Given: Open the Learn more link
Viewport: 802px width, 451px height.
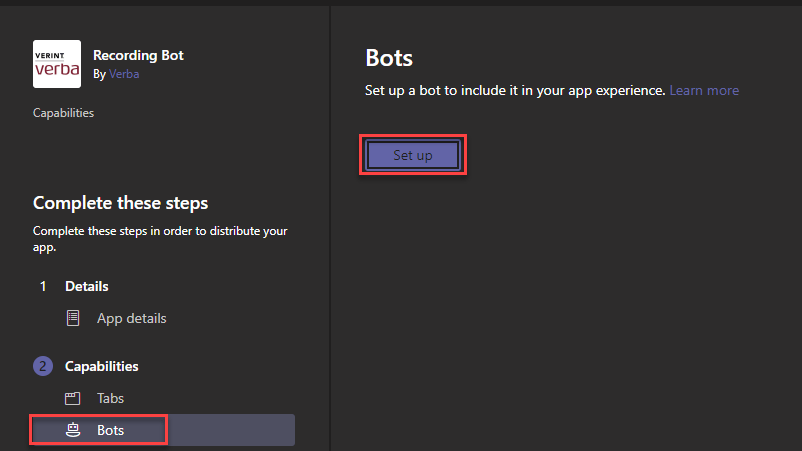Looking at the screenshot, I should [704, 91].
